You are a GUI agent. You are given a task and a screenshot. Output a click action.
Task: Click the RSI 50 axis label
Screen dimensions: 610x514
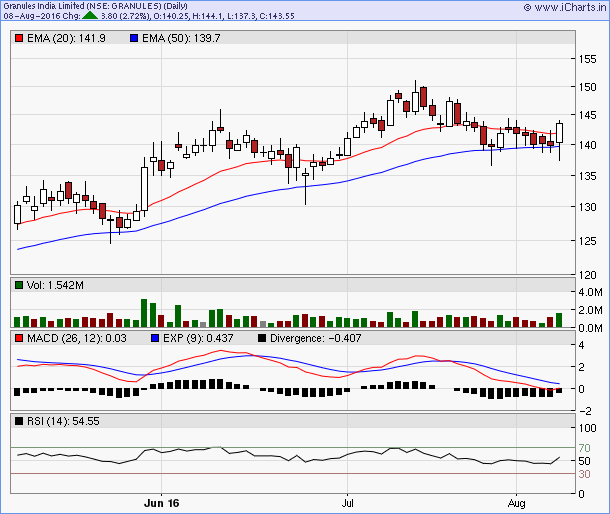pyautogui.click(x=584, y=461)
